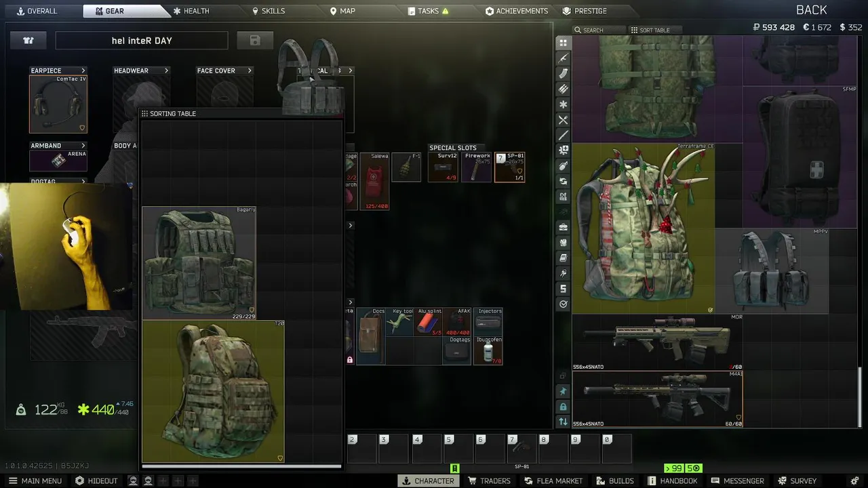868x488 pixels.
Task: Click the book filter icon in stash sidebar
Action: 563,258
